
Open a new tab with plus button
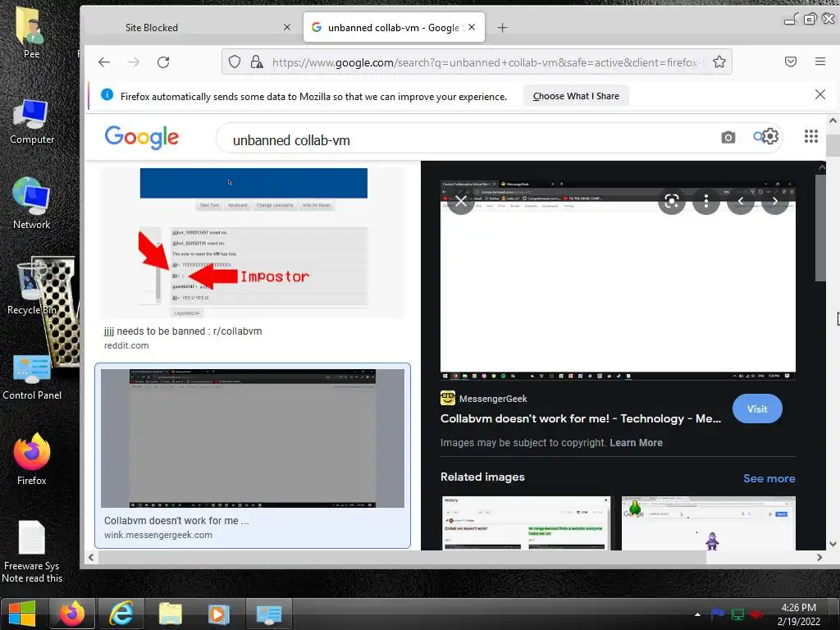[502, 27]
